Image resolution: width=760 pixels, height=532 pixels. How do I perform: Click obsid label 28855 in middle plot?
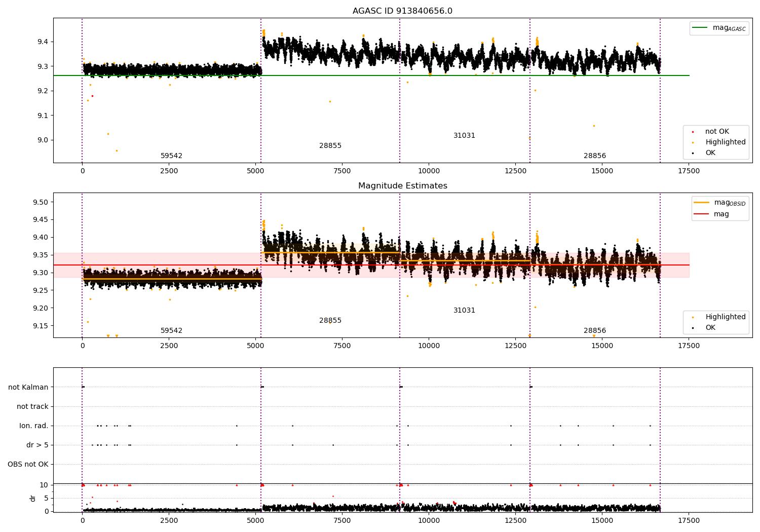(330, 321)
